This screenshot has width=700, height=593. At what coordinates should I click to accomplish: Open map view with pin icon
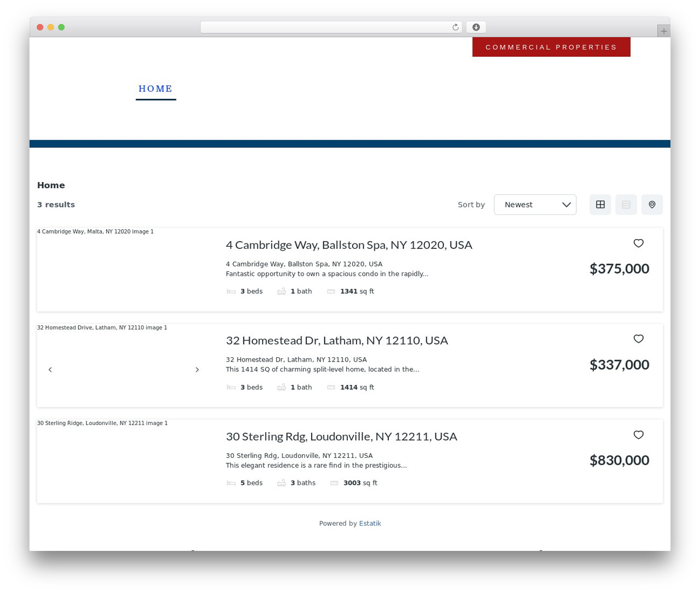coord(652,205)
